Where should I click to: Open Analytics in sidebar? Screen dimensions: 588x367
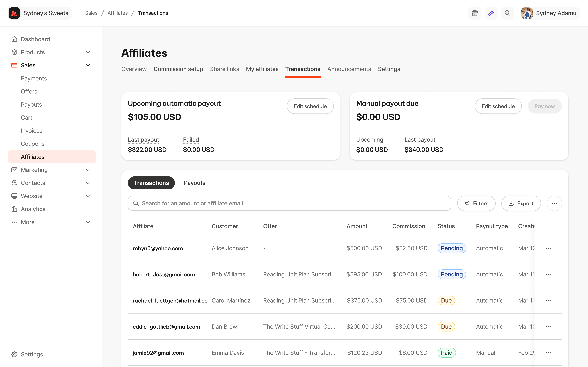[33, 209]
